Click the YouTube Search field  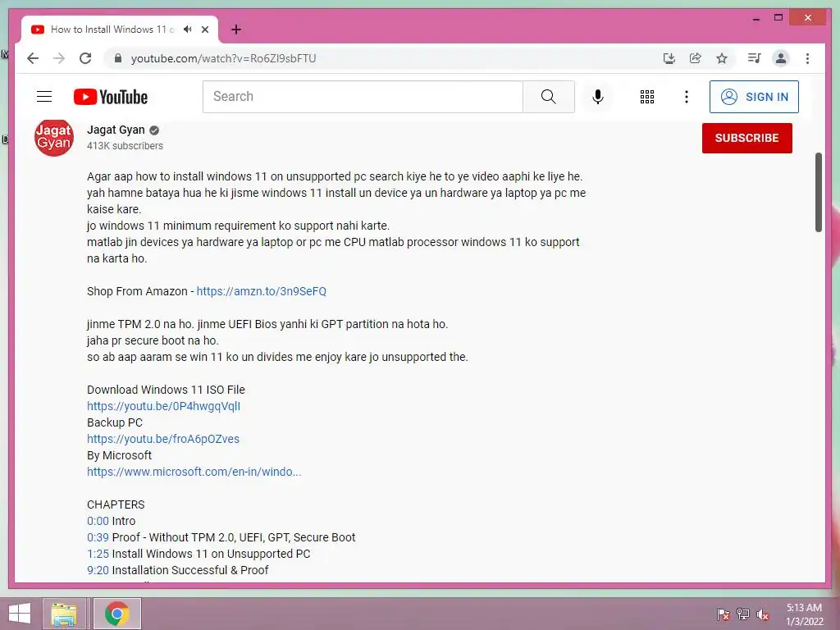(363, 97)
